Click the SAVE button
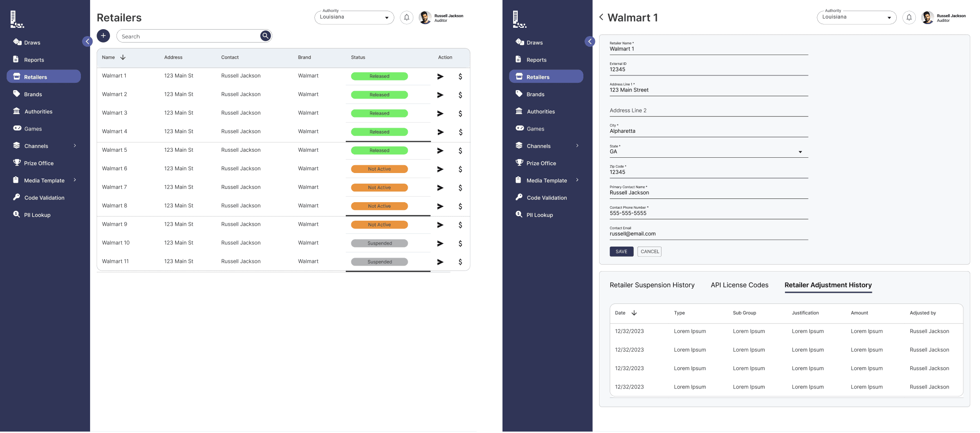Screen dimensions: 980x433 point(621,252)
